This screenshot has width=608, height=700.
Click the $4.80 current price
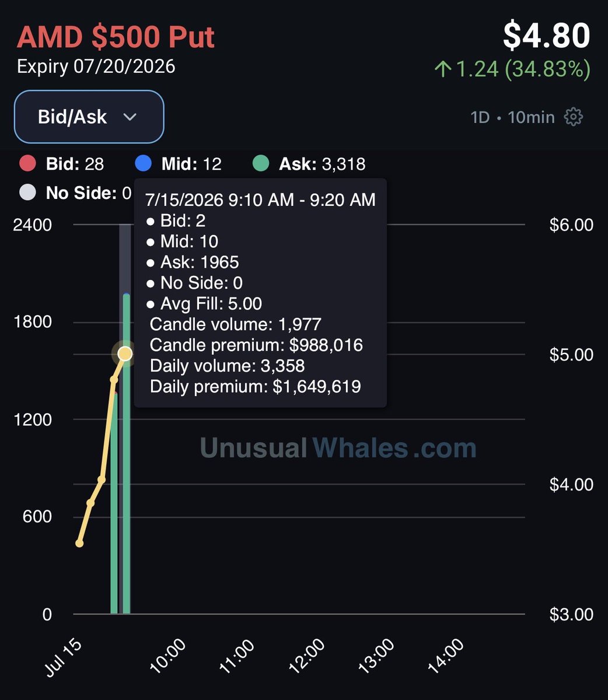click(x=547, y=36)
